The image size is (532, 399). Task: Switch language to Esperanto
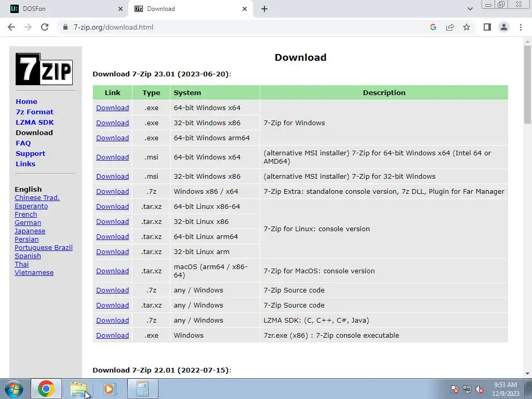(31, 206)
